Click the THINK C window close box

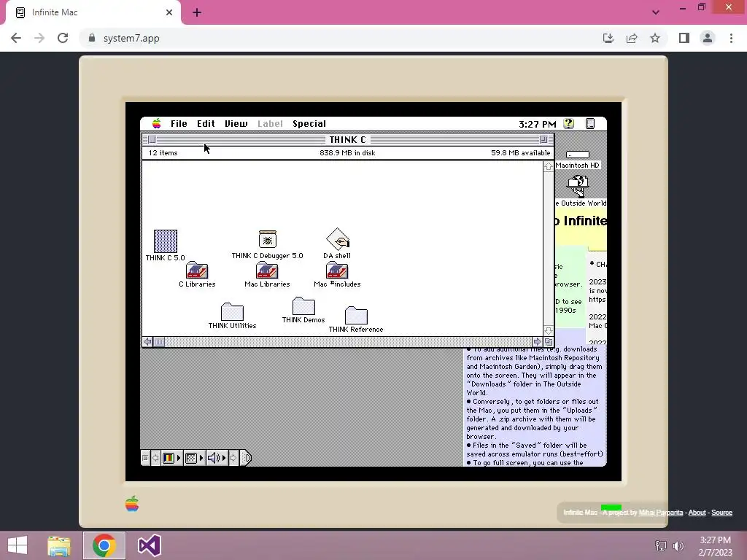click(152, 139)
